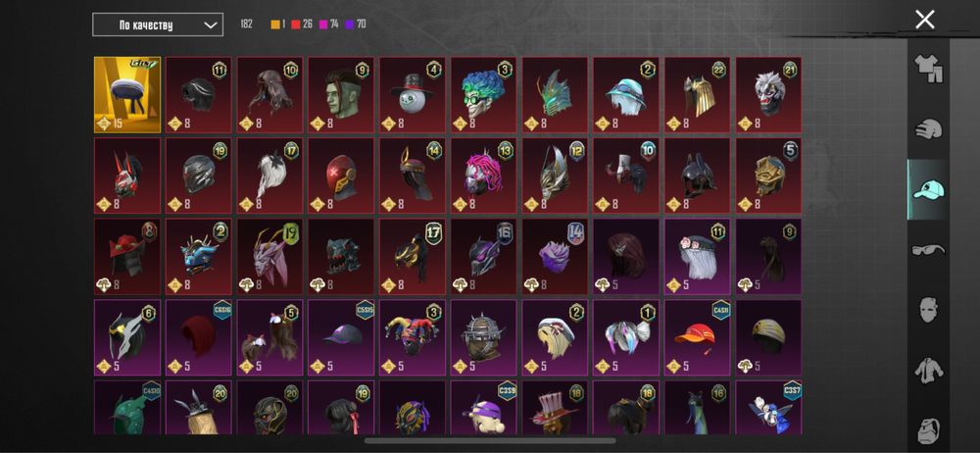Viewport: 980px width, 453px height.
Task: Filter by the yellow quality swatch
Action: [277, 25]
